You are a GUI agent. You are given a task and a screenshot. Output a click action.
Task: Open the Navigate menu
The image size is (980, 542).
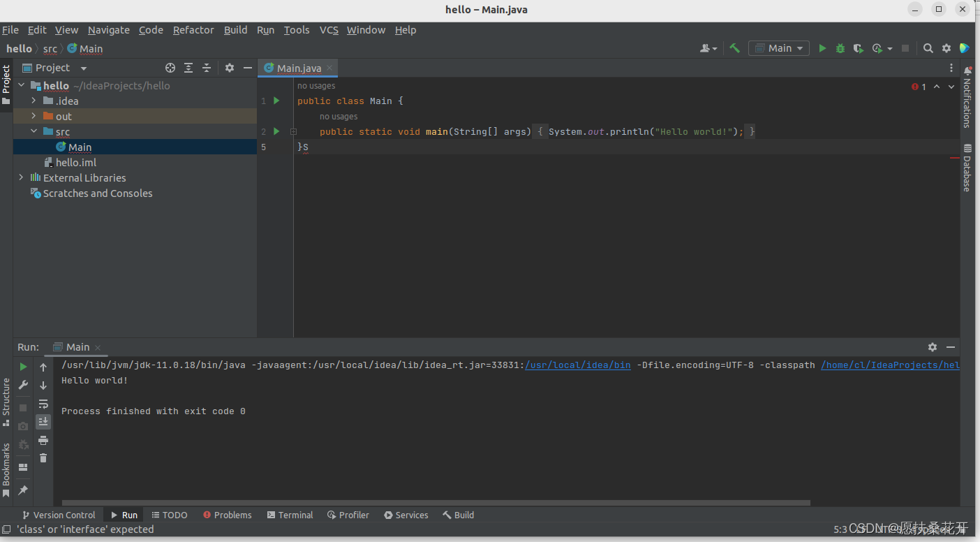click(109, 30)
